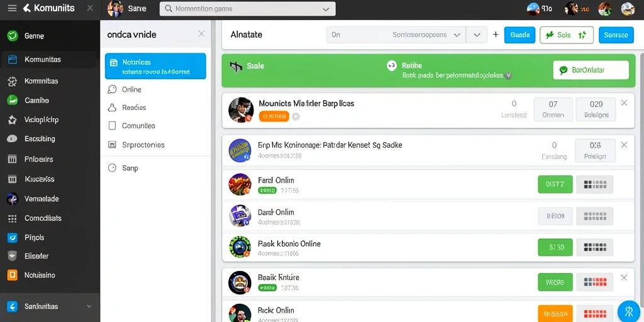
Task: Click the plus icon next to dropdown
Action: [x=496, y=35]
